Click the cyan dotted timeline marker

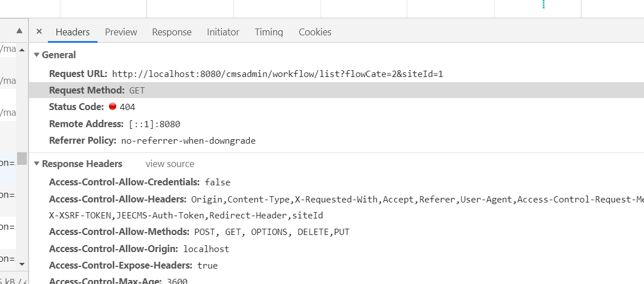click(543, 5)
